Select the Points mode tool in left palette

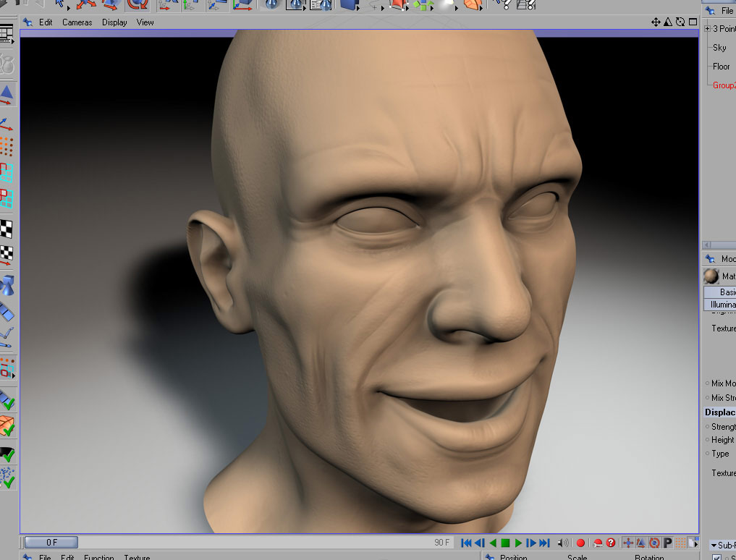click(x=7, y=147)
